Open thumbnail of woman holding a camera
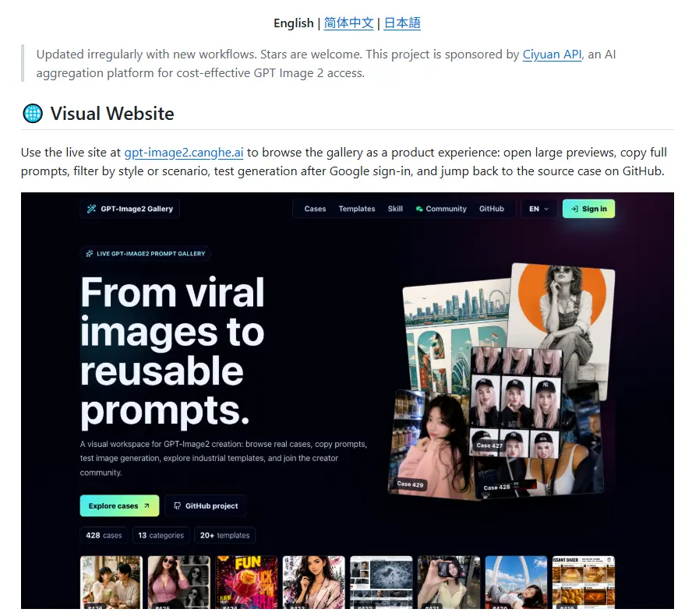 tap(449, 582)
